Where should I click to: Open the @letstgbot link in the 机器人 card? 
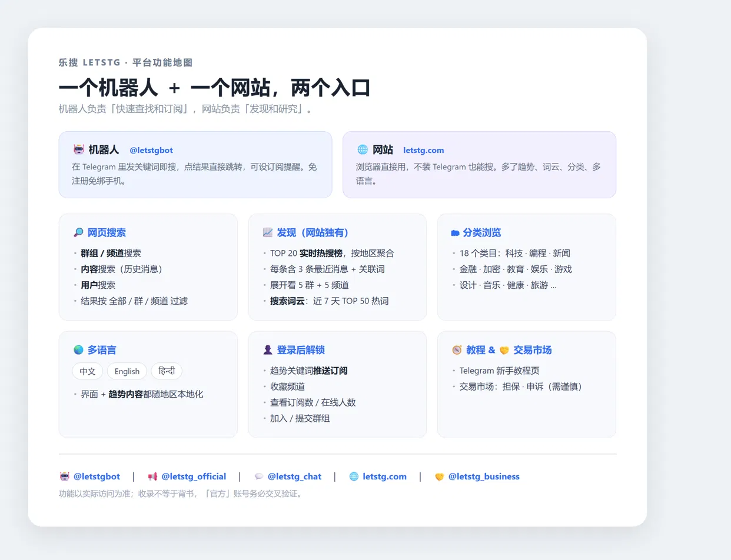tap(151, 150)
